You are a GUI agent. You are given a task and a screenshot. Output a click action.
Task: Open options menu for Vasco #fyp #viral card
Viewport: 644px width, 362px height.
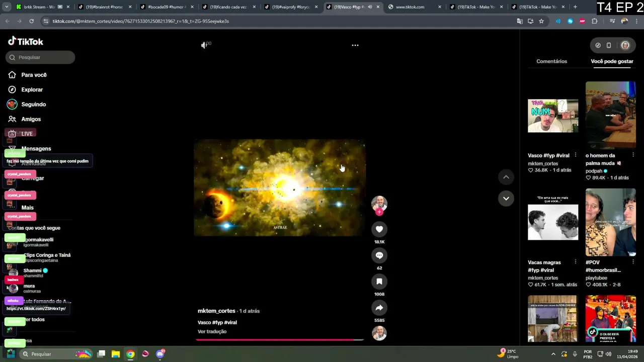click(x=576, y=155)
